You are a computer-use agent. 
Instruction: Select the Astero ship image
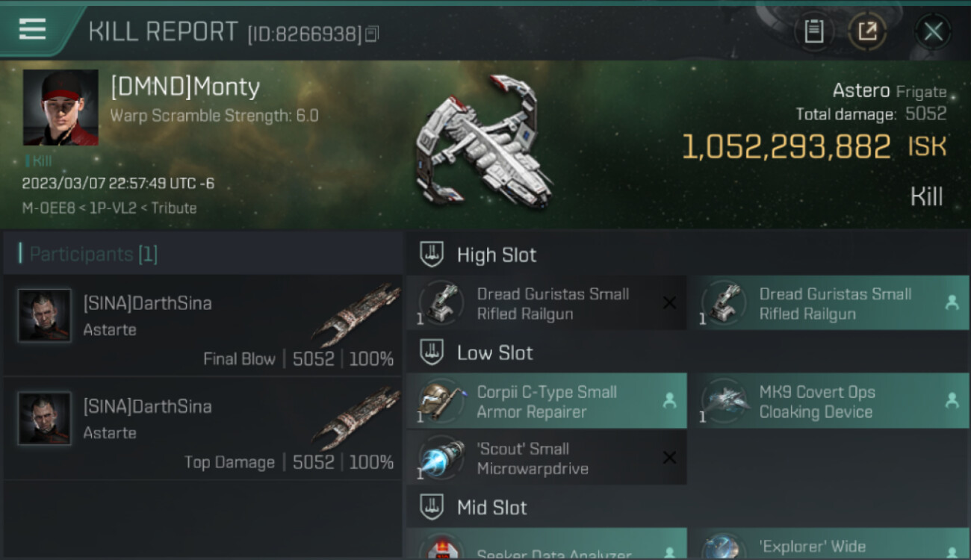(x=484, y=142)
